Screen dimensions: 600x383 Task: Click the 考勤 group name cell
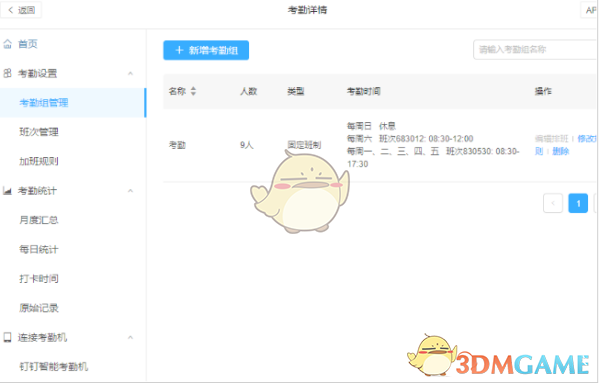(177, 145)
